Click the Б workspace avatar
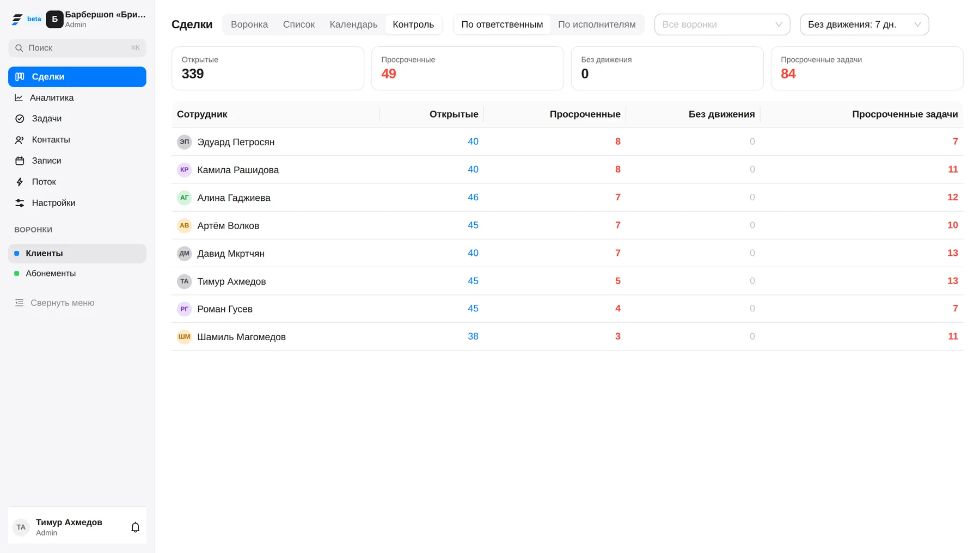 pyautogui.click(x=54, y=19)
